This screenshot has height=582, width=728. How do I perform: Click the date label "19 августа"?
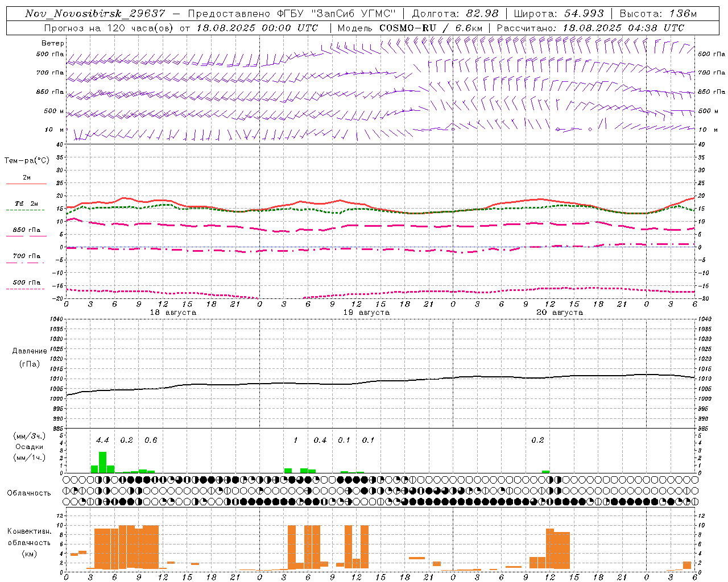coord(366,313)
